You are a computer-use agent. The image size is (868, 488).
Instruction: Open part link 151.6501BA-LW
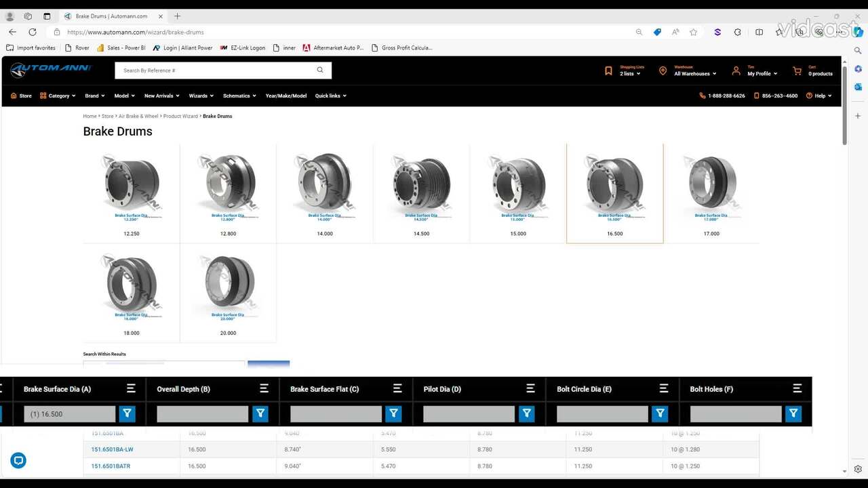tap(112, 449)
